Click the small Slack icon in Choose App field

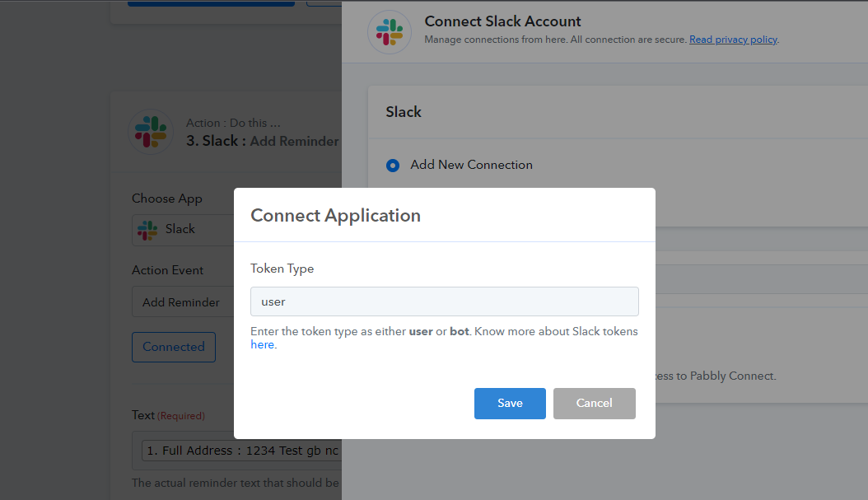[x=147, y=230]
